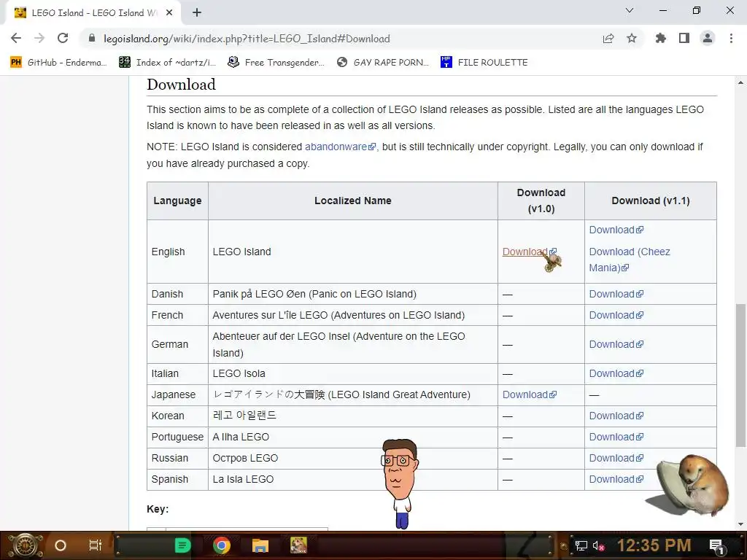
Task: Share this page via share icon
Action: coord(608,39)
